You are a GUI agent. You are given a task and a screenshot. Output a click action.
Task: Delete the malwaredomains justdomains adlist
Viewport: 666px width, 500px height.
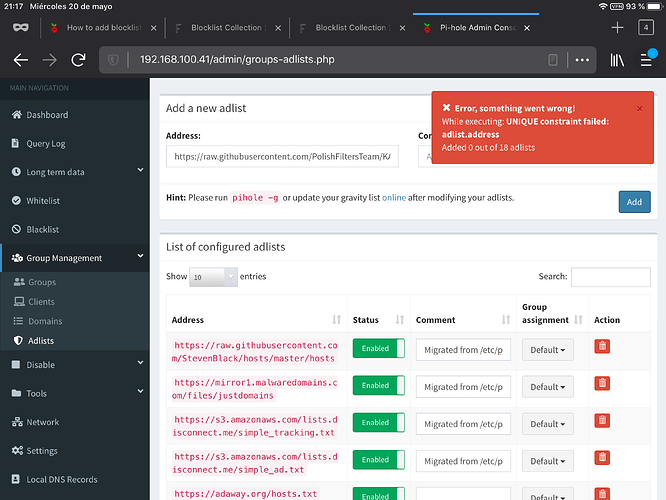(x=602, y=383)
